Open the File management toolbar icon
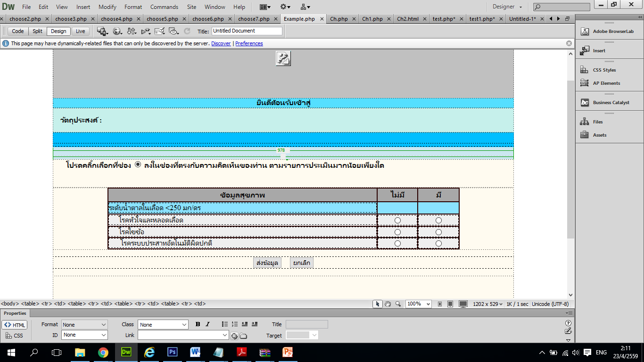The height and width of the screenshot is (362, 644). pyautogui.click(x=132, y=31)
